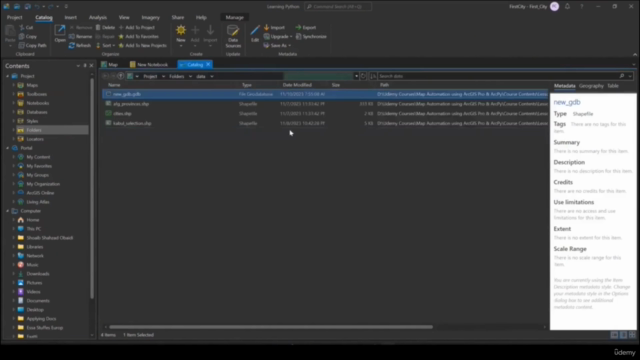Click the Copy button in Clipboard group

tap(28, 36)
